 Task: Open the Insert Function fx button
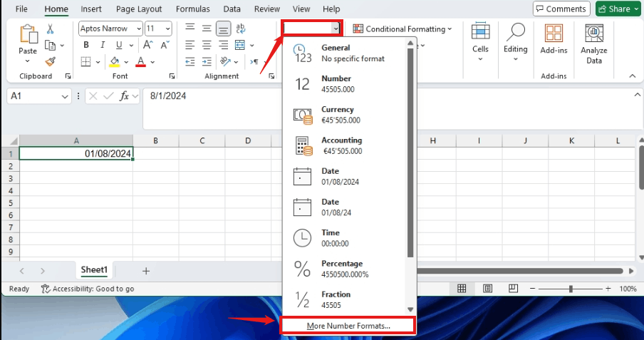124,96
